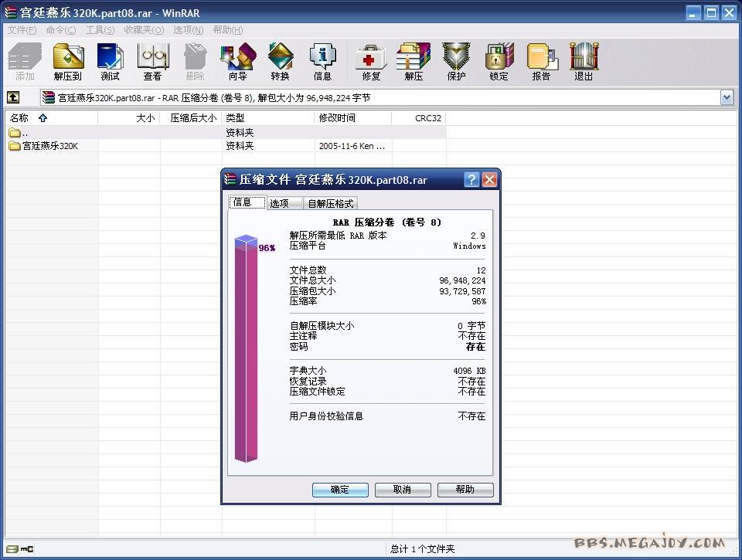The height and width of the screenshot is (560, 742).
Task: Click the 测试 (Test) toolbar icon
Action: pos(111,62)
